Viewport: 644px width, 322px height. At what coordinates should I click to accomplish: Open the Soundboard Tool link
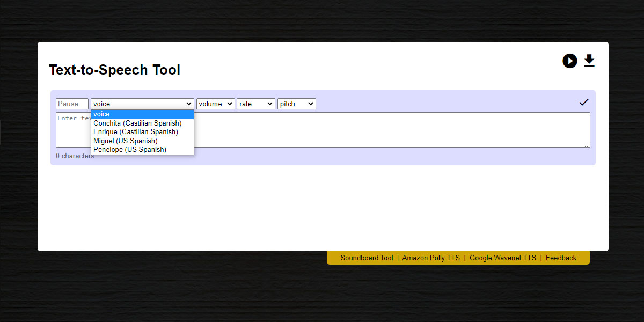(367, 258)
